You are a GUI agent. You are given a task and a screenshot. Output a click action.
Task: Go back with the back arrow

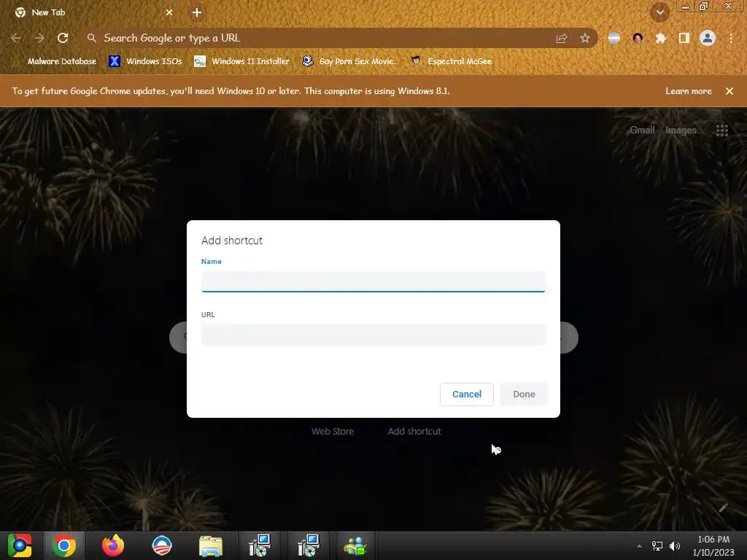click(16, 38)
